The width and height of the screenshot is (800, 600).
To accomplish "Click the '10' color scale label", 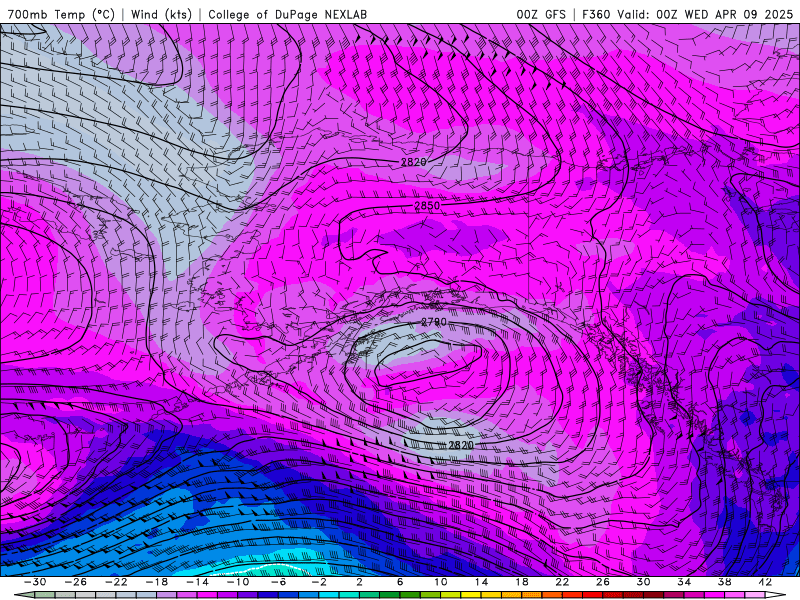I will (x=440, y=582).
